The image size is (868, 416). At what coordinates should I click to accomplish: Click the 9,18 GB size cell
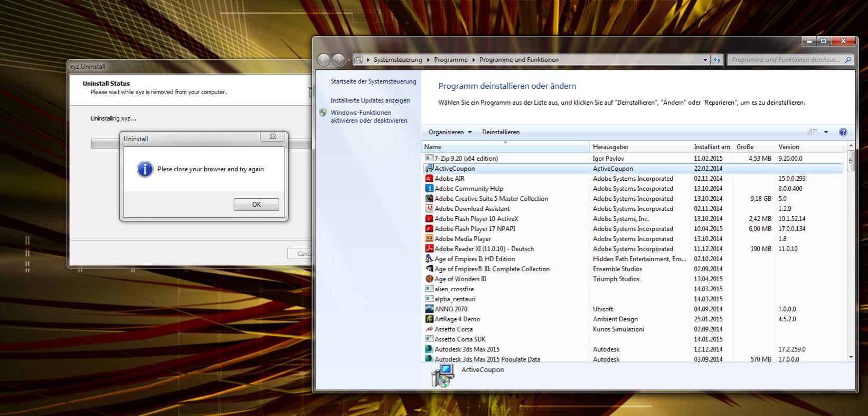pos(761,198)
